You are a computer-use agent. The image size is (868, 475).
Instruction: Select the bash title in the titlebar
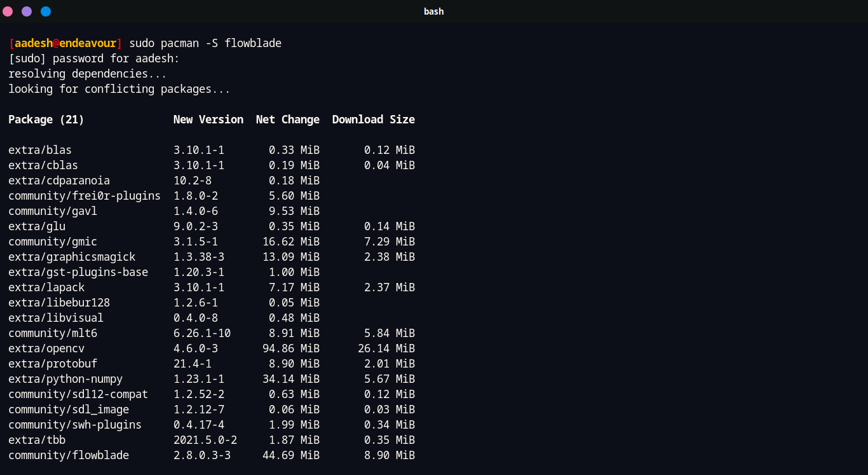point(434,11)
